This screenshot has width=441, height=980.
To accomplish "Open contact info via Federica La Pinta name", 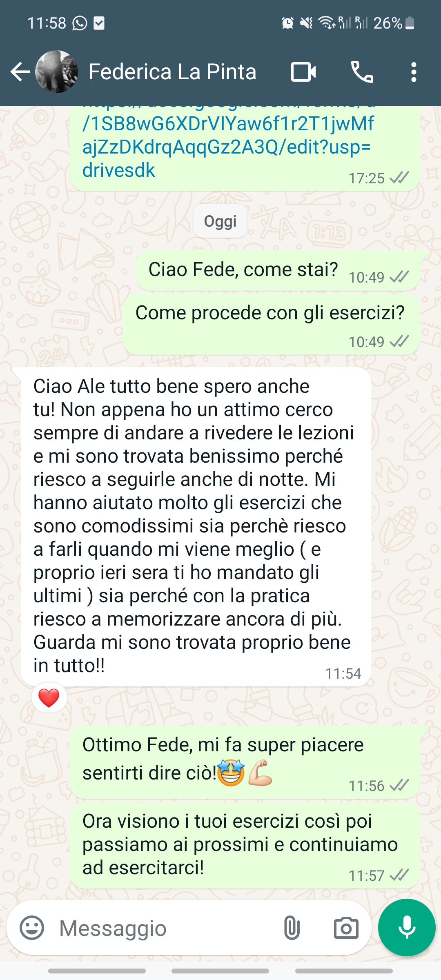I will (x=172, y=72).
